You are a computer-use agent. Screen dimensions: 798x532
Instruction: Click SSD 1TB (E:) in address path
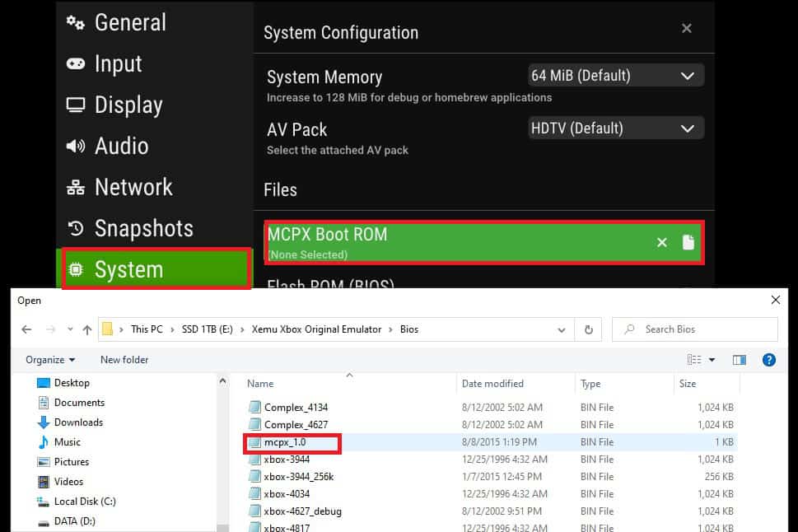point(208,329)
